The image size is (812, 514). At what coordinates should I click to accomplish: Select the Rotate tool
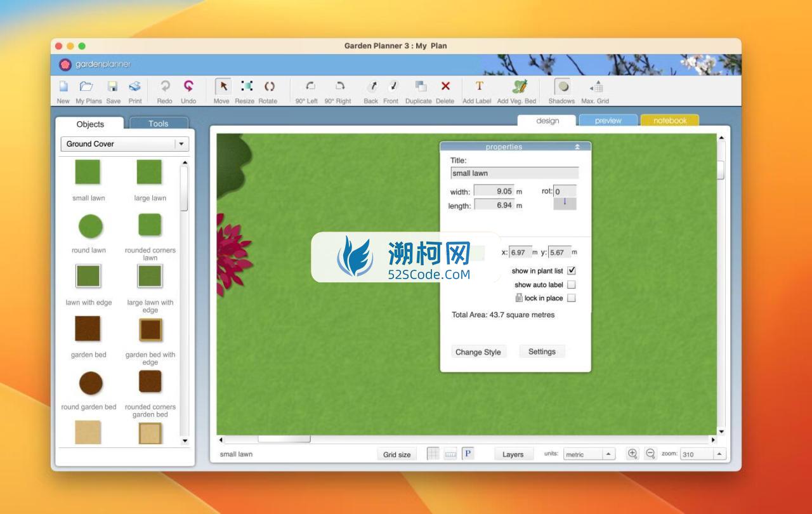click(269, 86)
